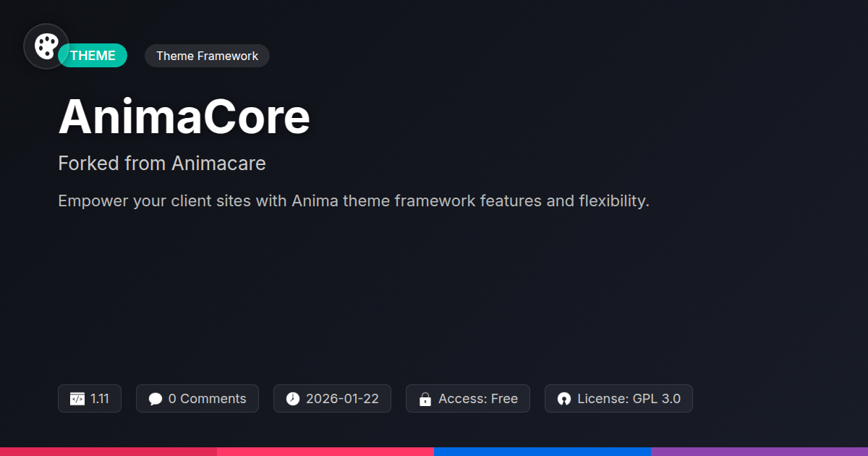Click the padlock access icon
Viewport: 868px width, 456px height.
(425, 399)
